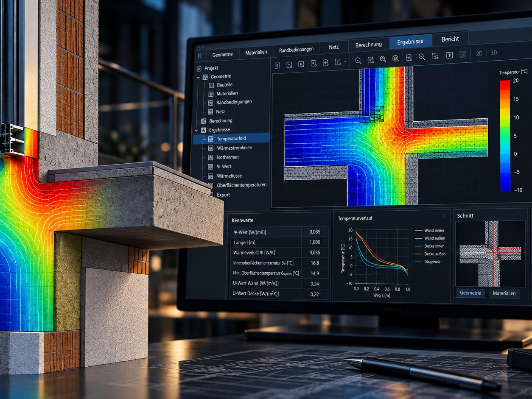Click the Decke außen legend entry
The image size is (532, 399).
[x=430, y=254]
